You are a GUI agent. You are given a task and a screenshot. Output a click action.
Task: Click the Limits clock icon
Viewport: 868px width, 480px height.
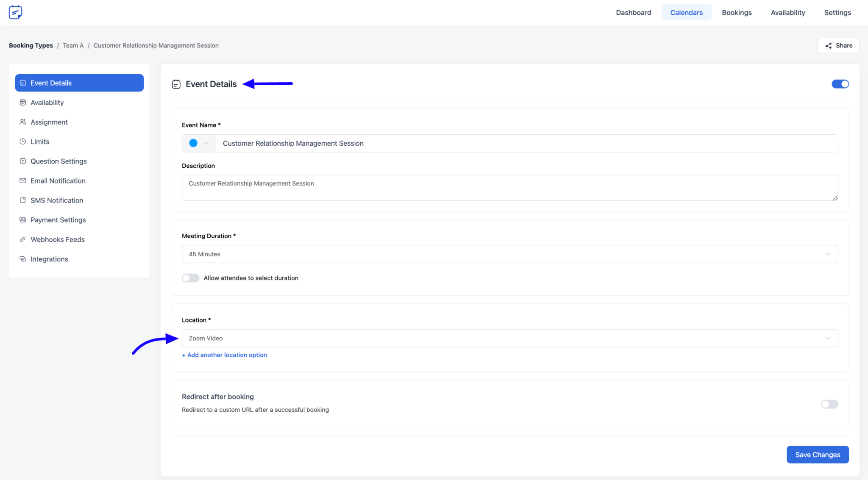click(23, 142)
